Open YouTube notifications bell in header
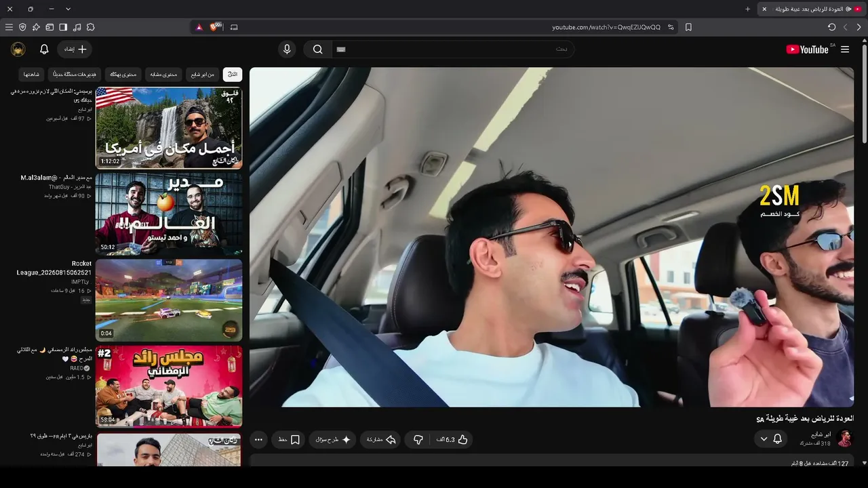868x488 pixels. pos(44,49)
